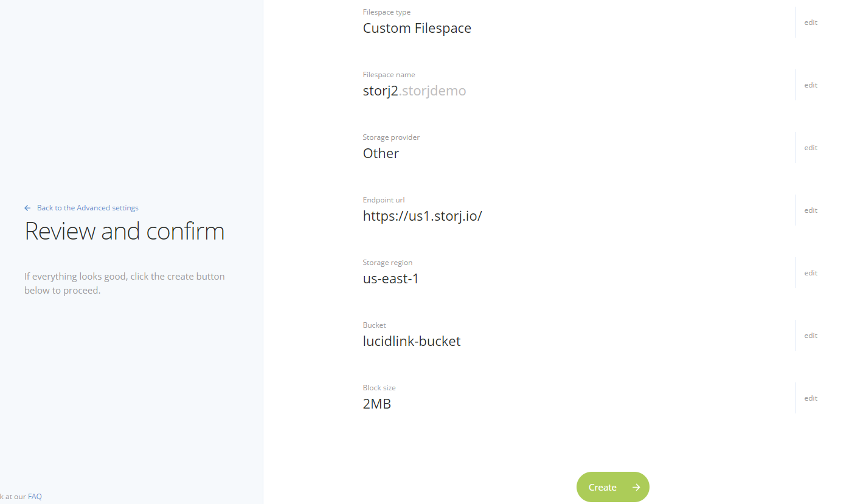
Task: Go back to the Advanced settings link
Action: (x=88, y=208)
